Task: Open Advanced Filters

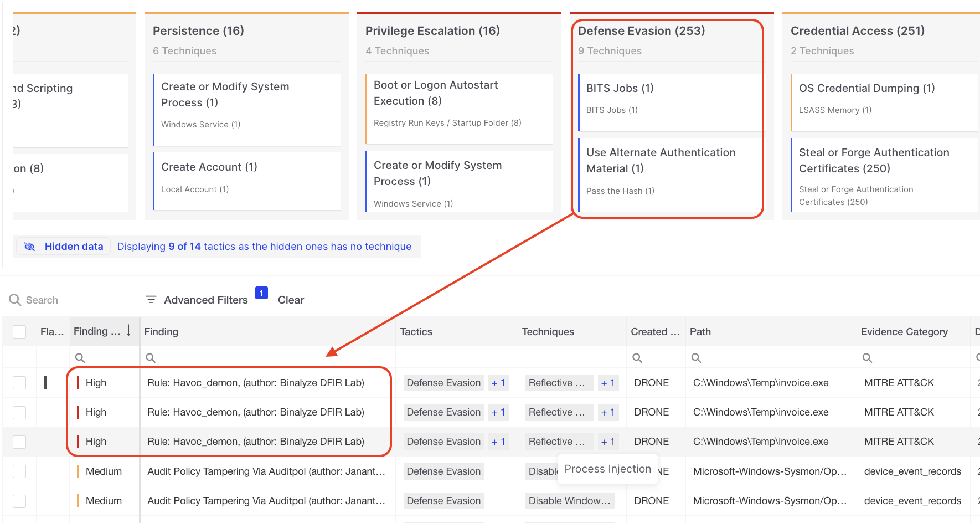Action: [x=205, y=300]
